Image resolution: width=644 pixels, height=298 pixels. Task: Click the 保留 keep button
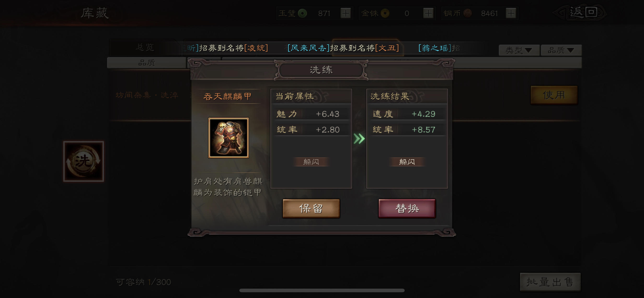(x=311, y=208)
